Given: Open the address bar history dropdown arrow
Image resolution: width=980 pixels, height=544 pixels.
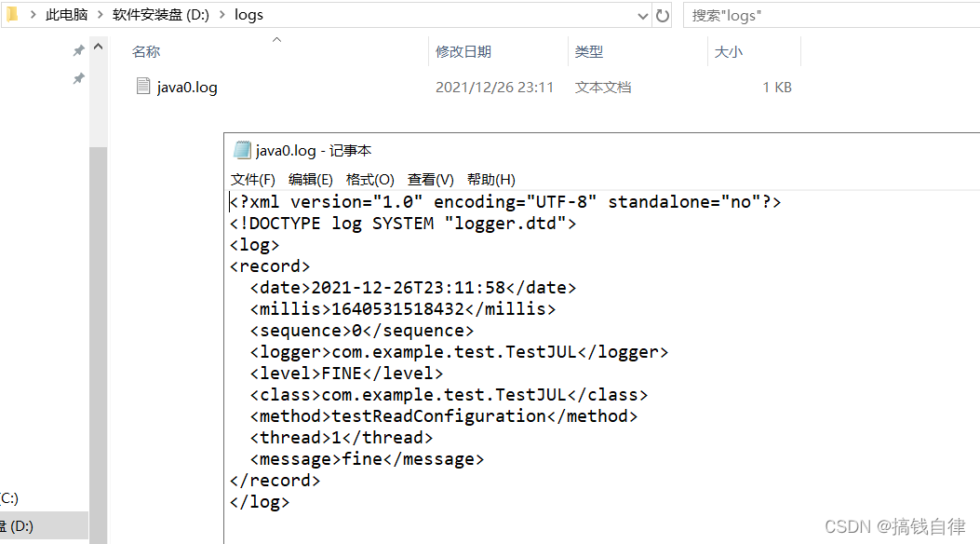Looking at the screenshot, I should click(x=642, y=16).
